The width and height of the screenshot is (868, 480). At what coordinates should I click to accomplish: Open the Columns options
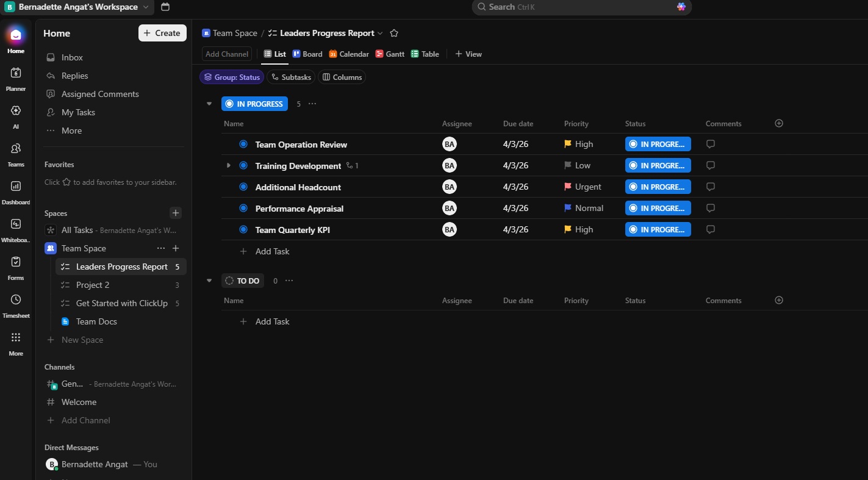click(342, 77)
